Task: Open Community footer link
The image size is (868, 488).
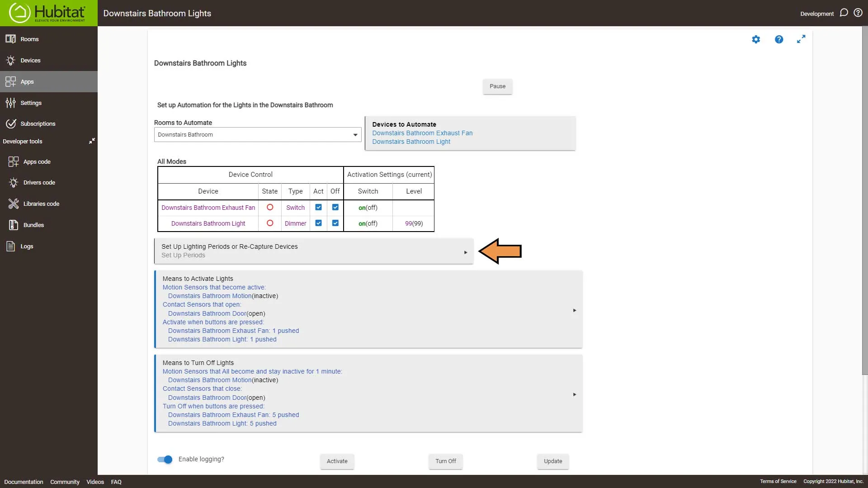Action: [65, 482]
